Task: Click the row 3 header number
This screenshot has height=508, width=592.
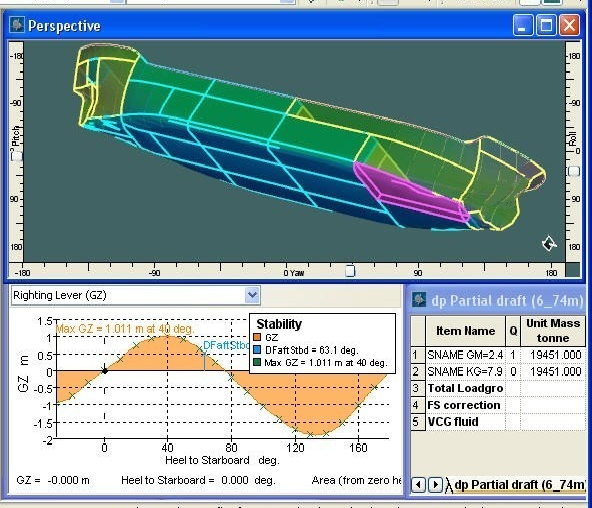Action: [x=418, y=388]
